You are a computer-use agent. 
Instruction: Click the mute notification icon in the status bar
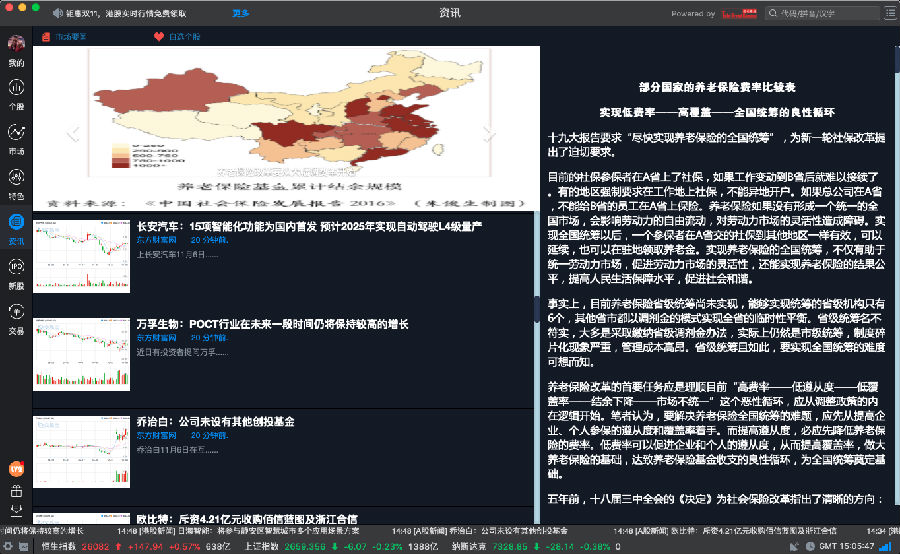pos(794,547)
